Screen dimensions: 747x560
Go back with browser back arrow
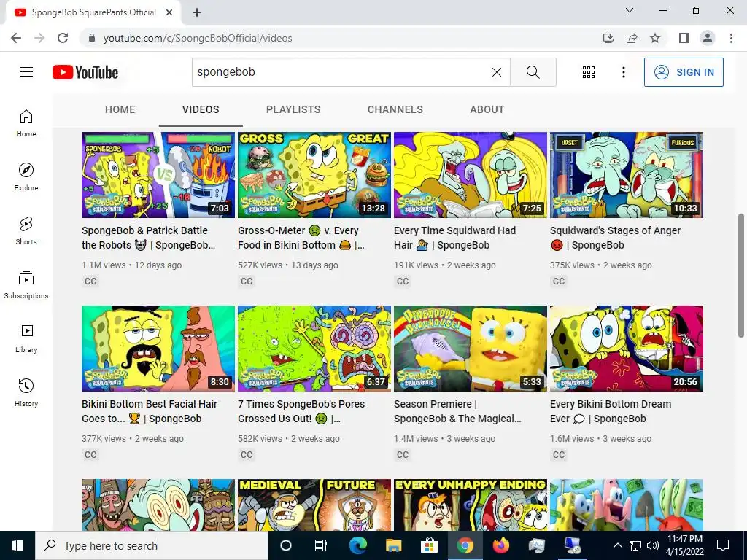(x=16, y=38)
